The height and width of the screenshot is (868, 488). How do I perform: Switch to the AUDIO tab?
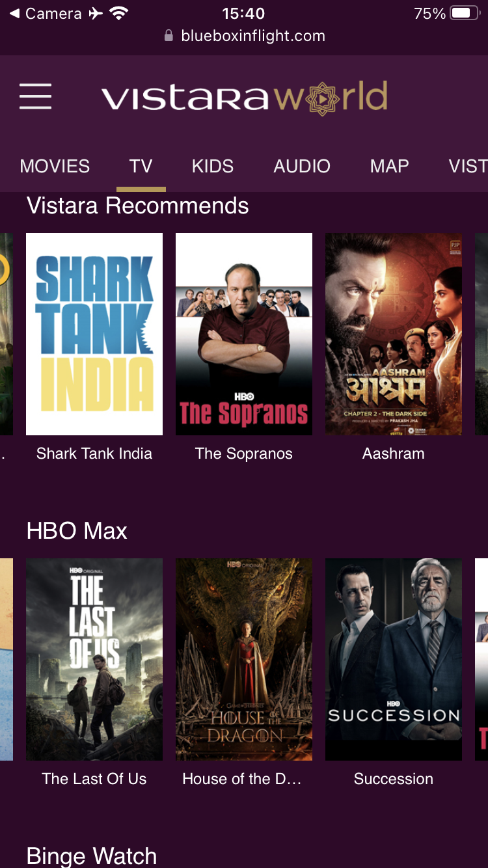click(302, 166)
